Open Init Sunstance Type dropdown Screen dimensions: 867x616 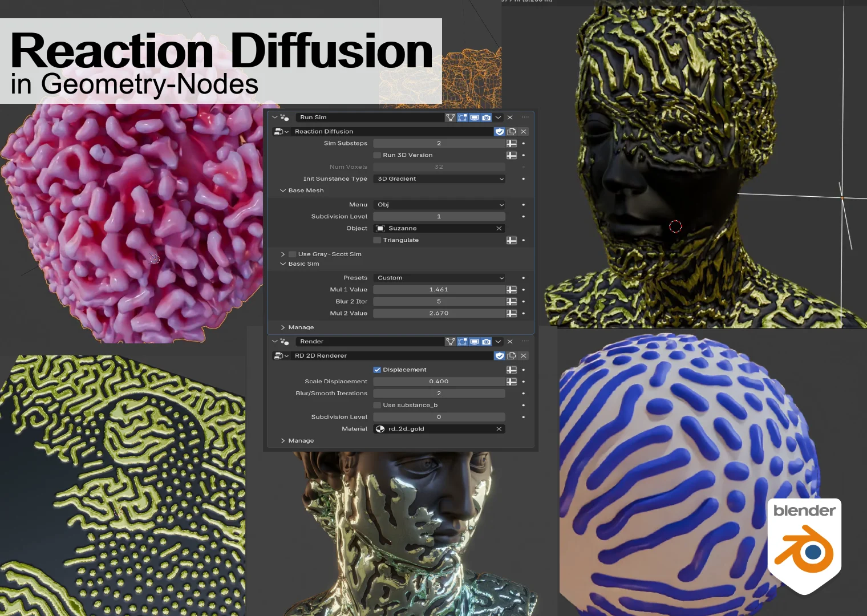(x=439, y=179)
